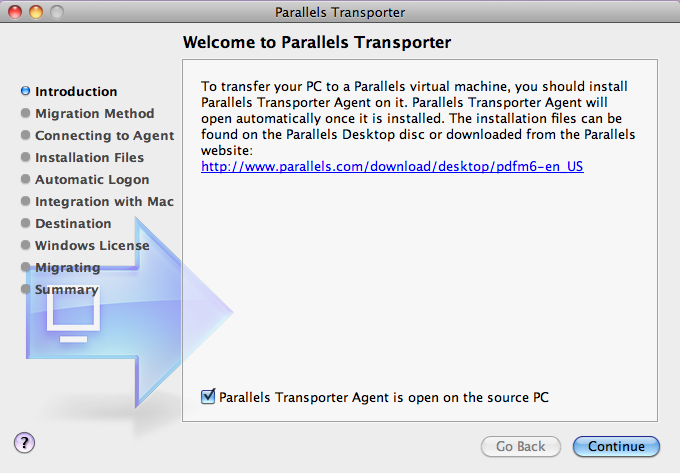Click the Summary step bullet icon
The image size is (680, 473).
pos(26,289)
